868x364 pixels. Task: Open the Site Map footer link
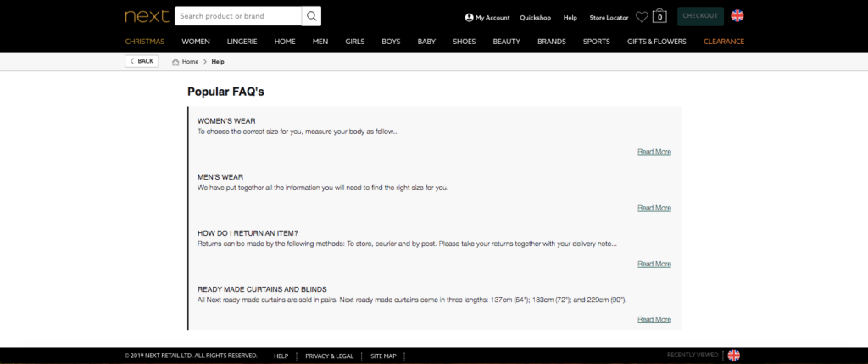(384, 356)
